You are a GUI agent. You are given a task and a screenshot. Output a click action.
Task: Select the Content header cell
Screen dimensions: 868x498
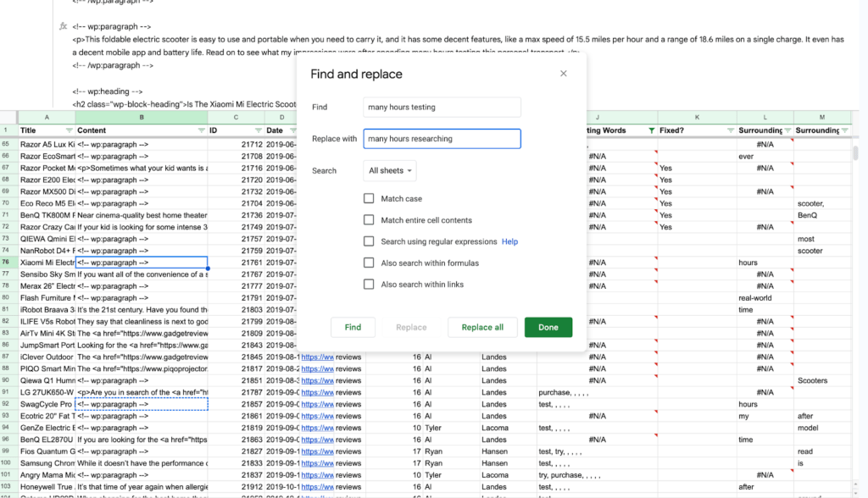(x=142, y=130)
